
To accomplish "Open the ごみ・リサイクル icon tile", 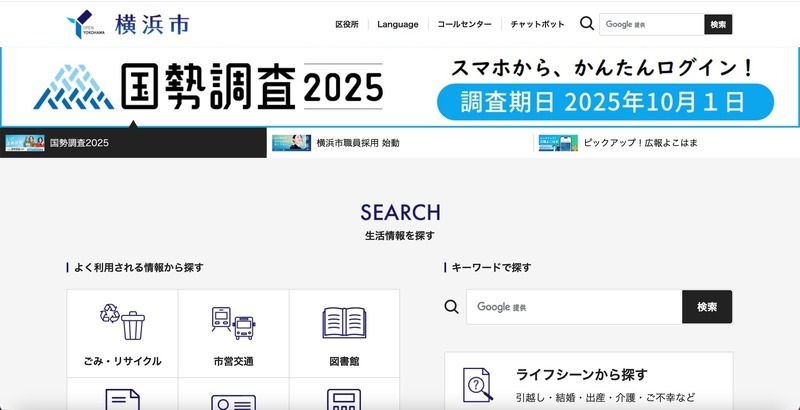I will click(123, 335).
